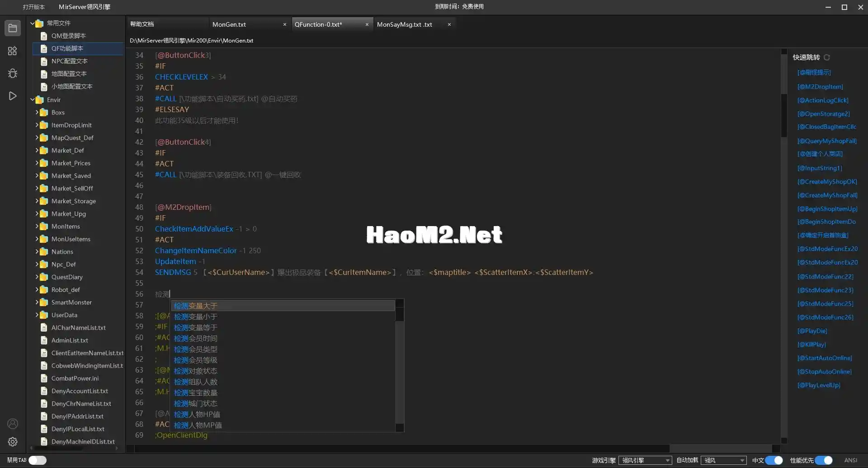This screenshot has width=868, height=468.
Task: Expand the UserData folder
Action: (37, 315)
